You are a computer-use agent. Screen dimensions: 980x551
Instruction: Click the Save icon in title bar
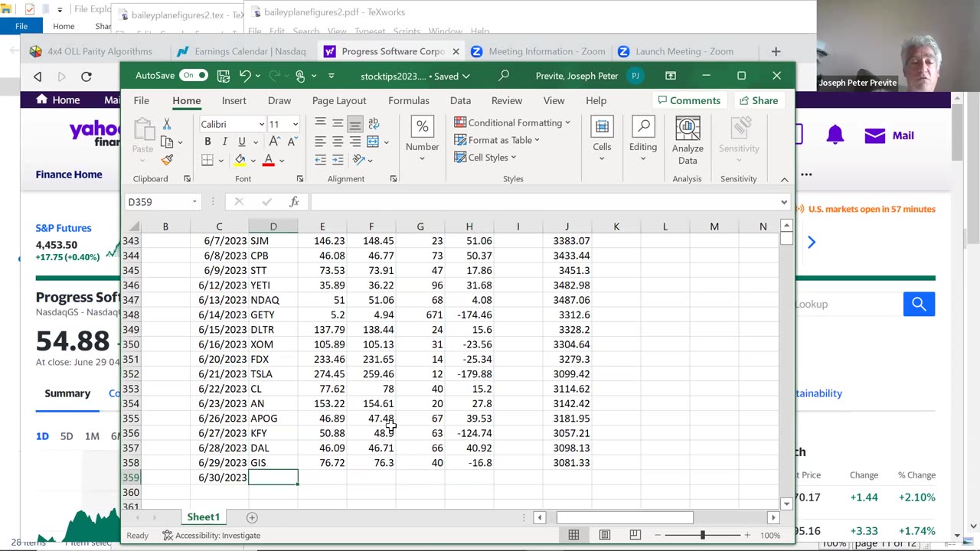224,76
